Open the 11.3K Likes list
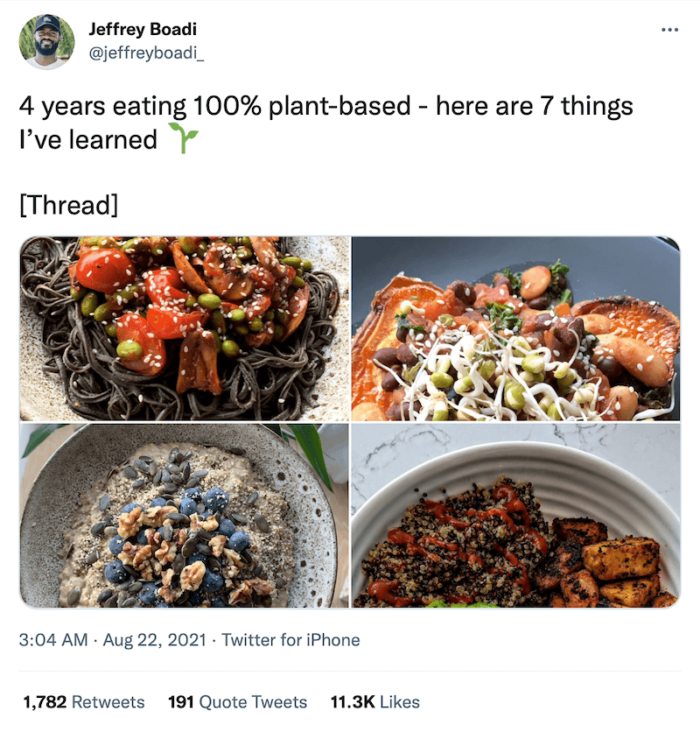700x732 pixels. 374,701
